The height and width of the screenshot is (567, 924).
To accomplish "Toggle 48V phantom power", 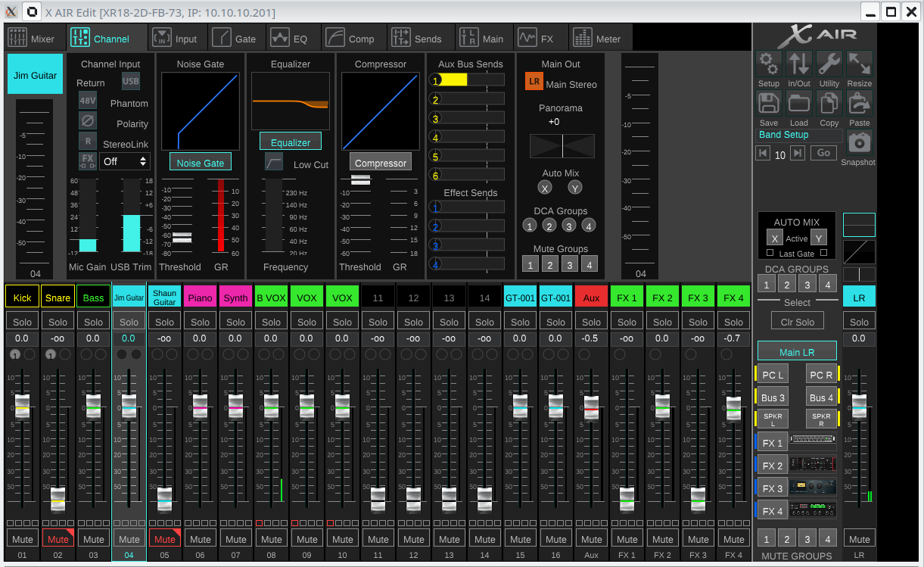I will click(x=88, y=101).
